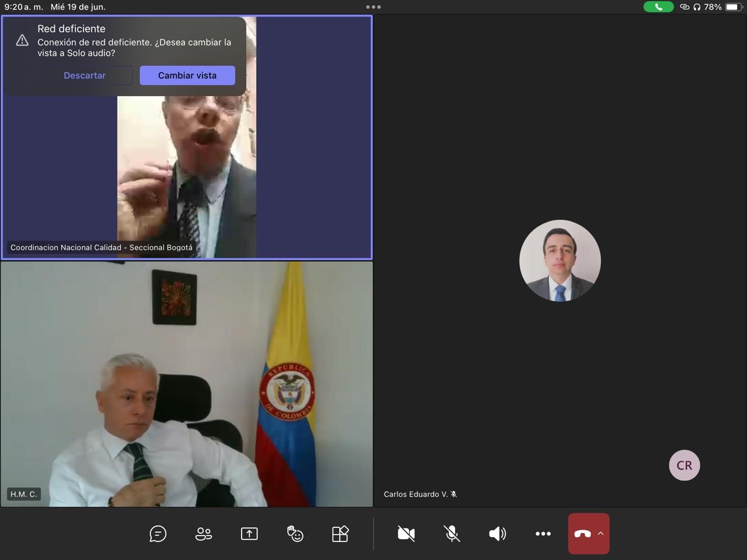747x560 pixels.
Task: Expand leave call options chevron
Action: coord(601,533)
